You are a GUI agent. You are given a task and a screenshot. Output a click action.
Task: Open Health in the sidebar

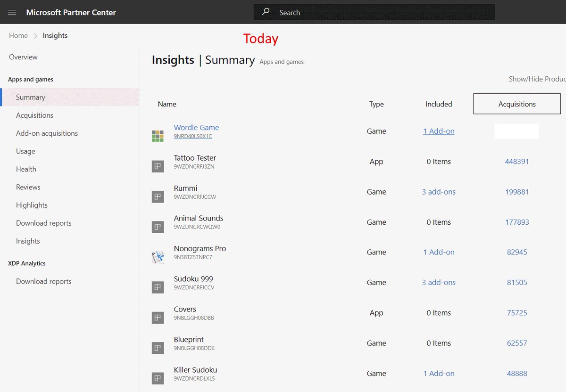click(x=26, y=169)
